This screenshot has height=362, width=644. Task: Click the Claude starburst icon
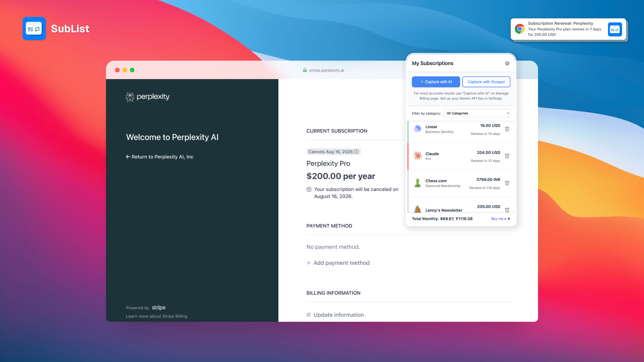pyautogui.click(x=417, y=156)
